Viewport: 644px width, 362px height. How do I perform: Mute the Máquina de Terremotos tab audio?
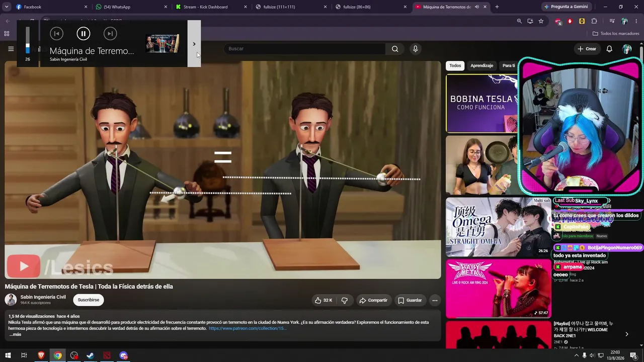[x=476, y=7]
